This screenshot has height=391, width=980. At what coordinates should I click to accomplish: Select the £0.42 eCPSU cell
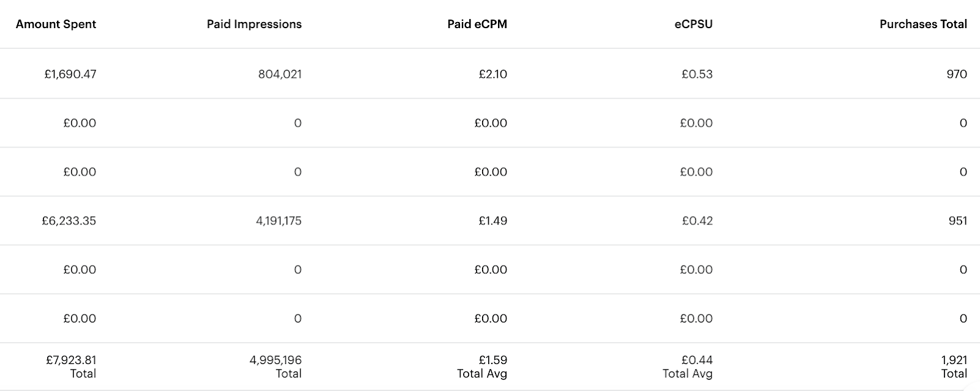point(697,221)
